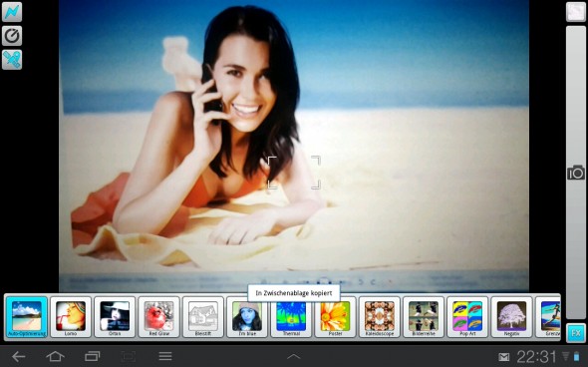588x367 pixels.
Task: Select the partially visible Grenze filter
Action: pos(548,317)
